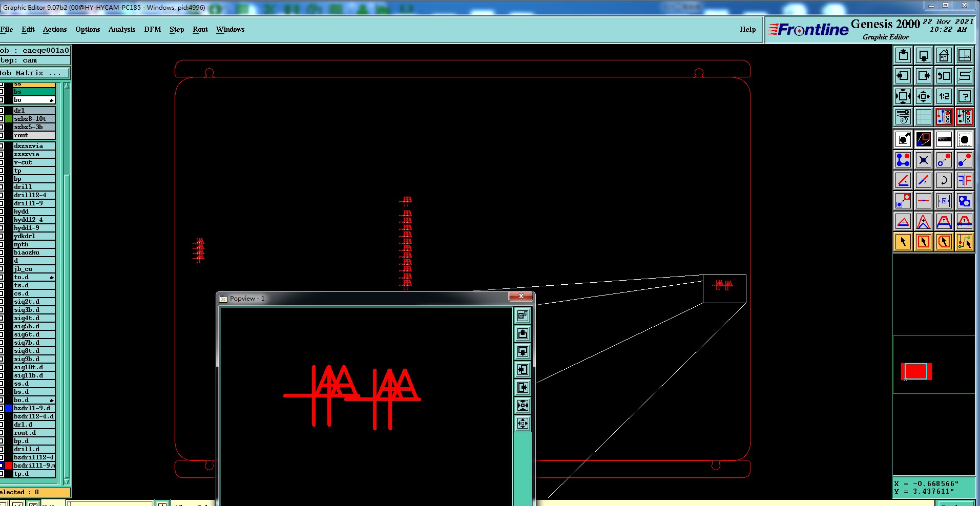Screen dimensions: 980x506
Task: Click the zoom in icon in Popview
Action: pyautogui.click(x=523, y=406)
